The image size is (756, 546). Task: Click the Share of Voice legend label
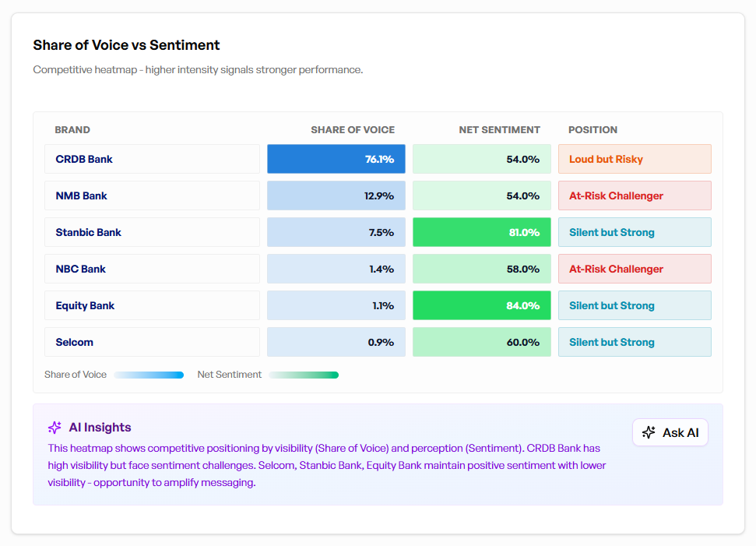pyautogui.click(x=76, y=375)
